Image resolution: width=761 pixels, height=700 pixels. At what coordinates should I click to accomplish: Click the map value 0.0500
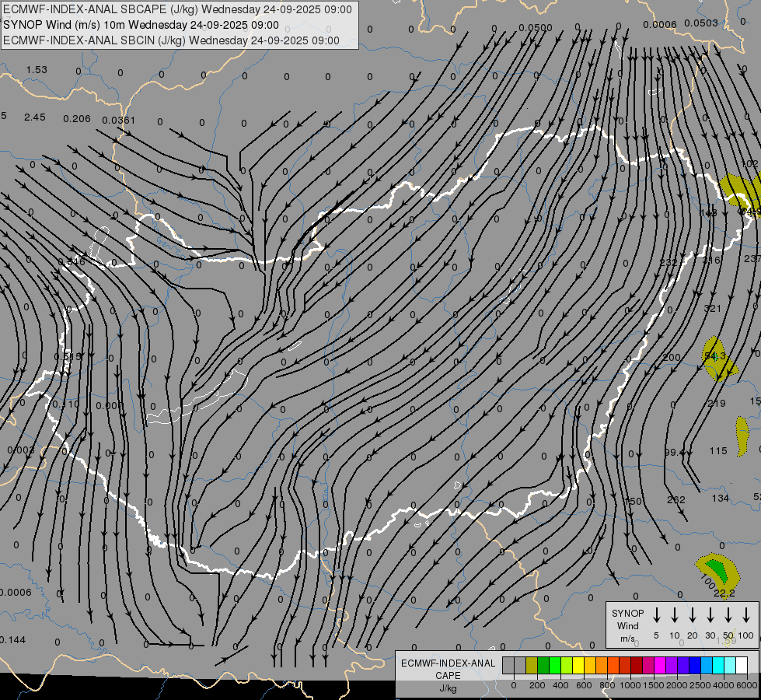click(x=536, y=28)
